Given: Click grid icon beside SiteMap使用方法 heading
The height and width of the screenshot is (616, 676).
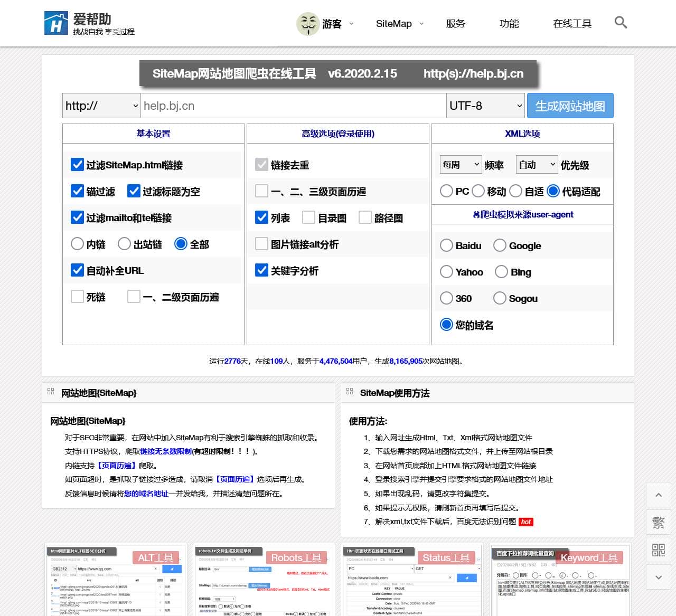Looking at the screenshot, I should pyautogui.click(x=350, y=391).
